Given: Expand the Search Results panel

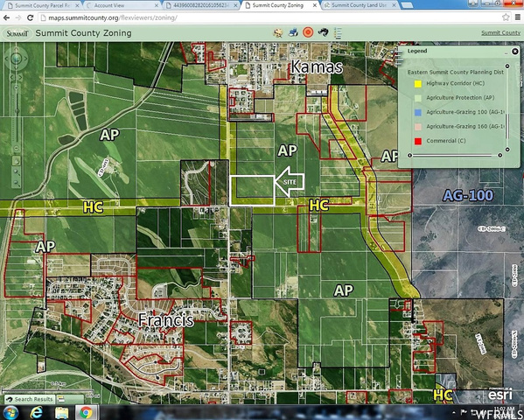Looking at the screenshot, I should point(30,399).
